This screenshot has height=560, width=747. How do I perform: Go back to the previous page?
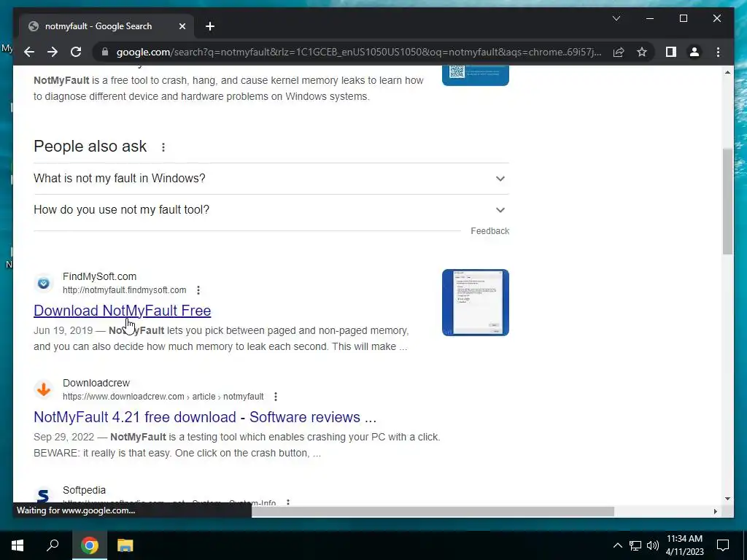tap(29, 52)
